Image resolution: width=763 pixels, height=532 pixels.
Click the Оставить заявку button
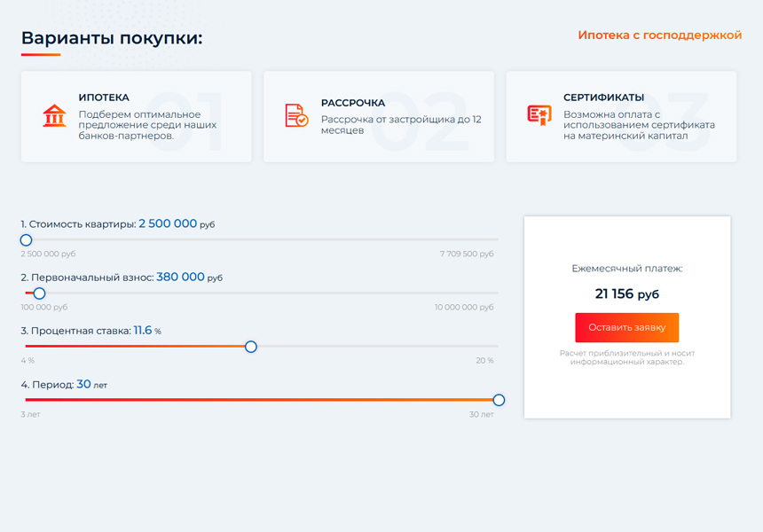point(627,327)
